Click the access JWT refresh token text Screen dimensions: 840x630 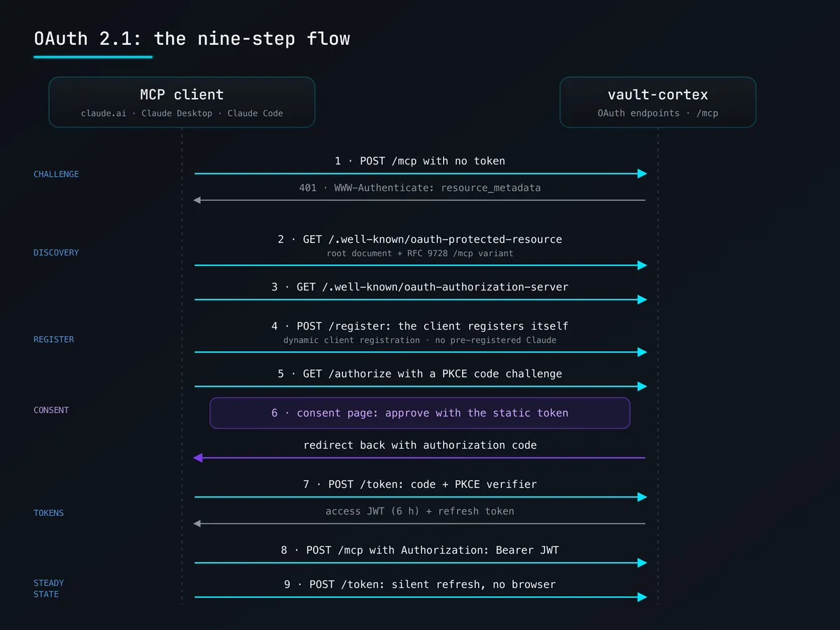(x=420, y=511)
